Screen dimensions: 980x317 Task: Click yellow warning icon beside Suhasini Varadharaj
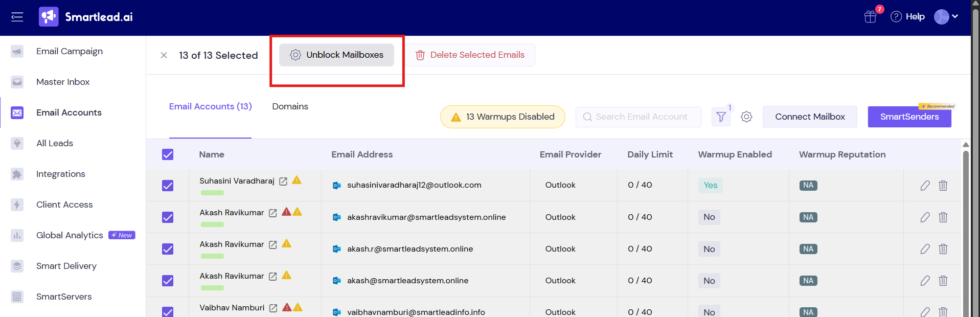[297, 180]
